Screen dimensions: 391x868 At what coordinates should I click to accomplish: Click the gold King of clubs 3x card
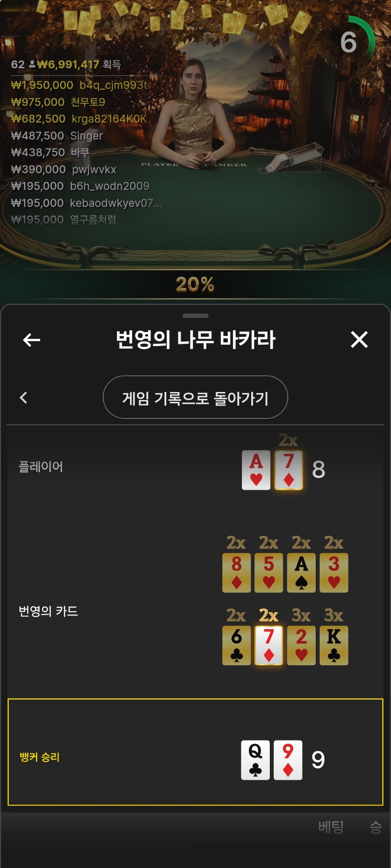coord(334,645)
